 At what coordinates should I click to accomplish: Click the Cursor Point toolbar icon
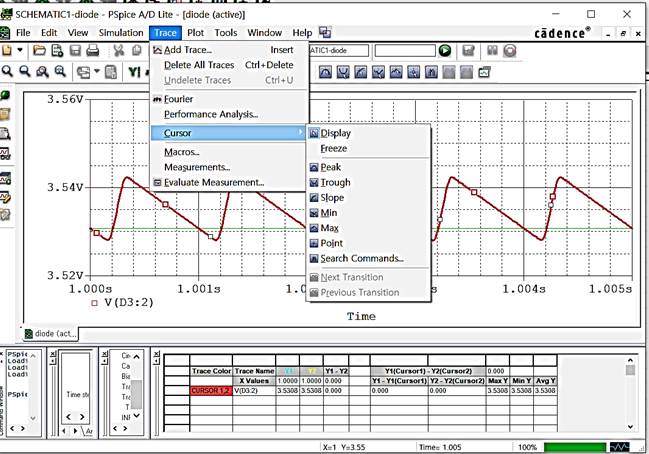click(413, 72)
